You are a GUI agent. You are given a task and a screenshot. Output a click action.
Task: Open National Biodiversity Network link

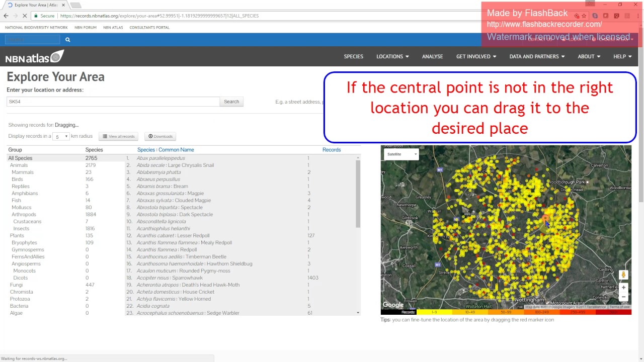coord(36,28)
